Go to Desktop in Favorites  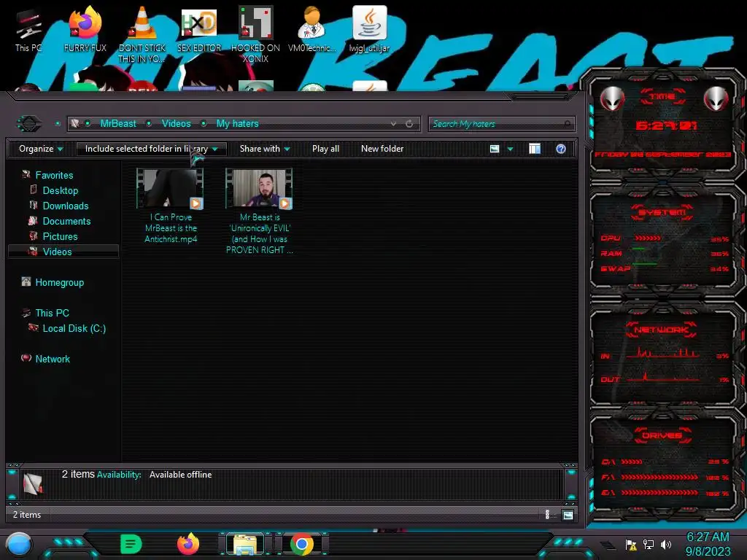60,190
